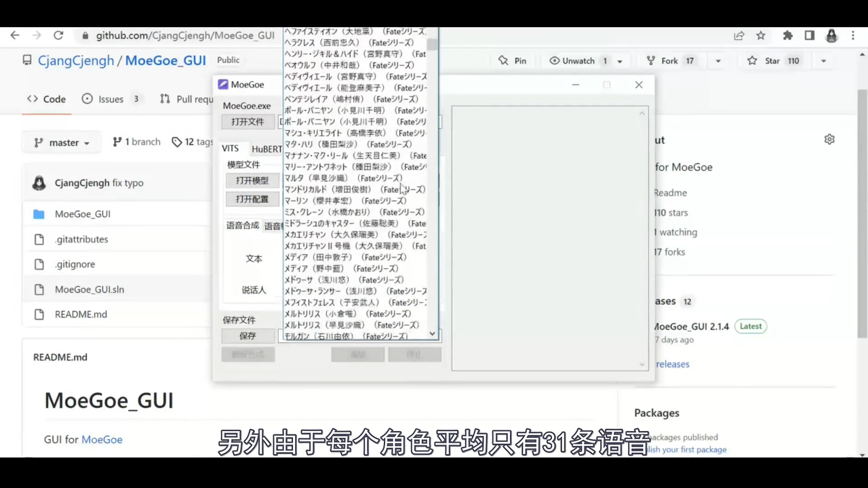The width and height of the screenshot is (868, 488).
Task: Click the 保存 button
Action: [248, 336]
